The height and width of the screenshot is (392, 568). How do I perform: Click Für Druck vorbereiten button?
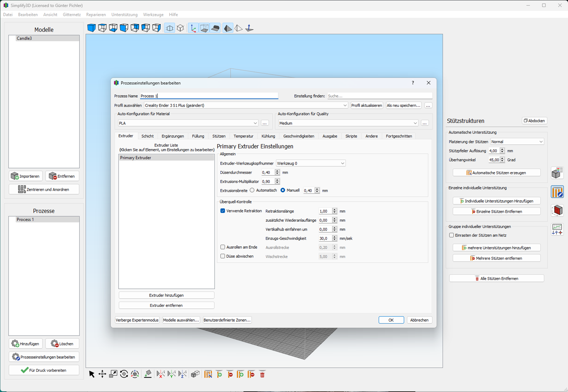tap(44, 370)
